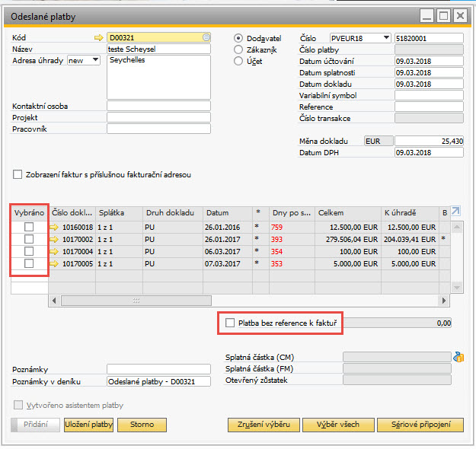
Task: Click the Zrušení výběru button
Action: (264, 425)
